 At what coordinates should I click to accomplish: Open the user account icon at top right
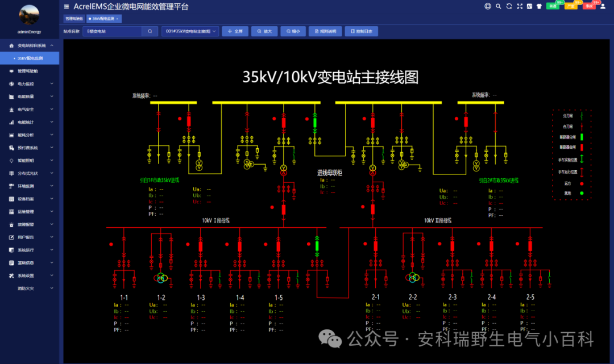(603, 6)
